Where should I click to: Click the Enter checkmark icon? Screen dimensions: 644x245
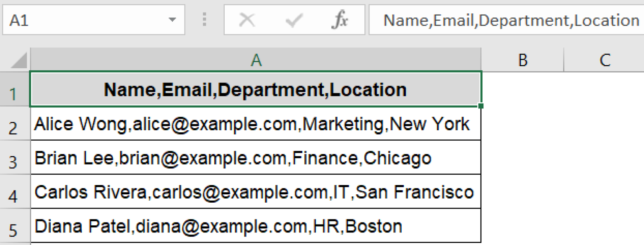point(295,20)
